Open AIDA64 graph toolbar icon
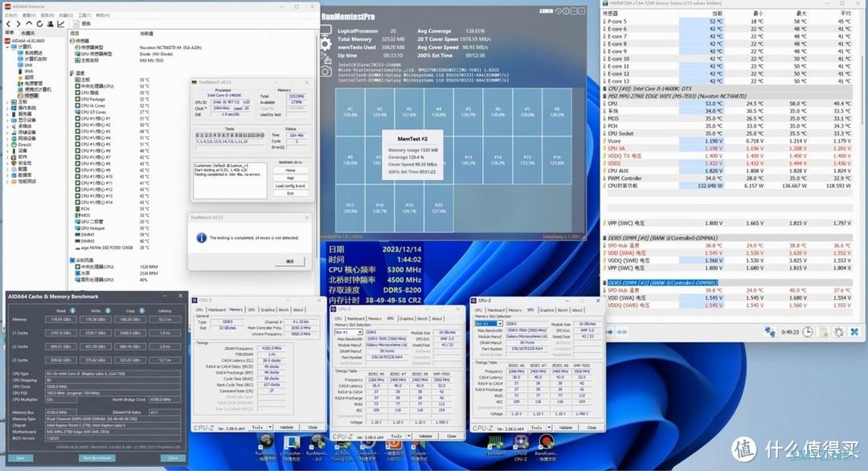This screenshot has width=868, height=471. click(x=61, y=24)
